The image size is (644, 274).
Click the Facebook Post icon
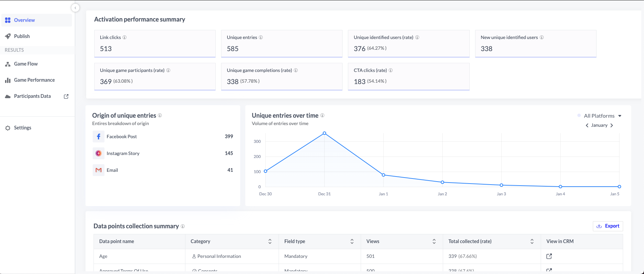(x=99, y=136)
